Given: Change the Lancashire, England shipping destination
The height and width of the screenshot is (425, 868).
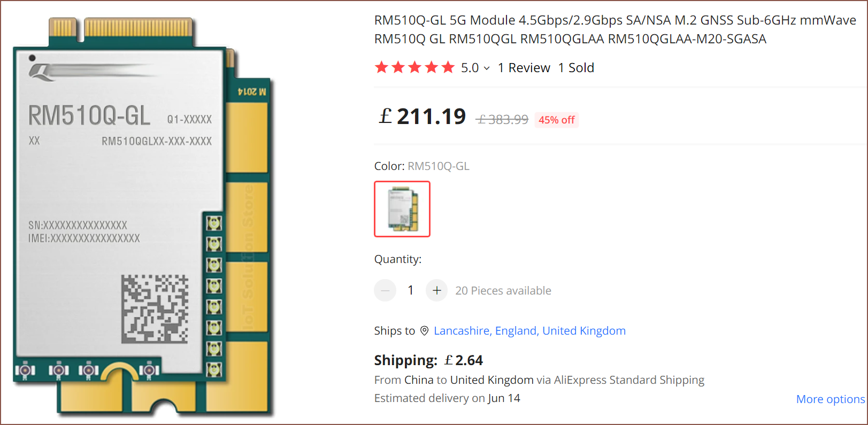Looking at the screenshot, I should click(529, 331).
